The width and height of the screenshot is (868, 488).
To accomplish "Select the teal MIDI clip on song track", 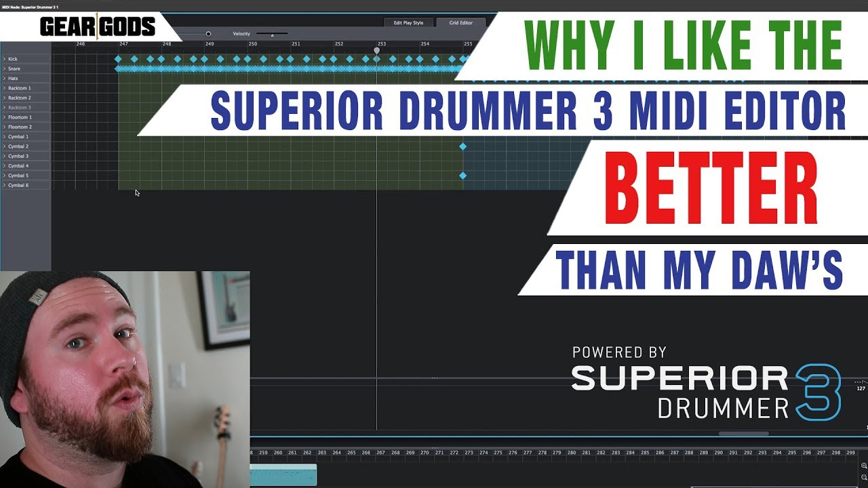I will [x=283, y=475].
